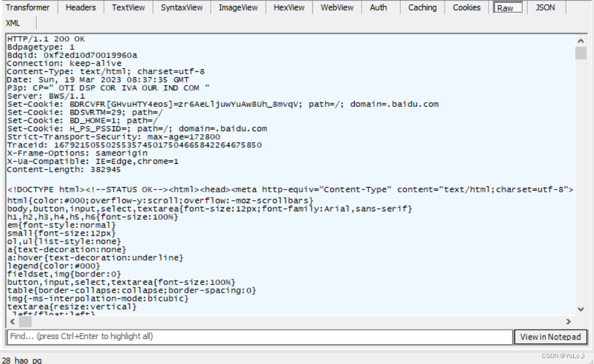594x364 pixels.
Task: Select the Cookies tab
Action: click(x=467, y=8)
